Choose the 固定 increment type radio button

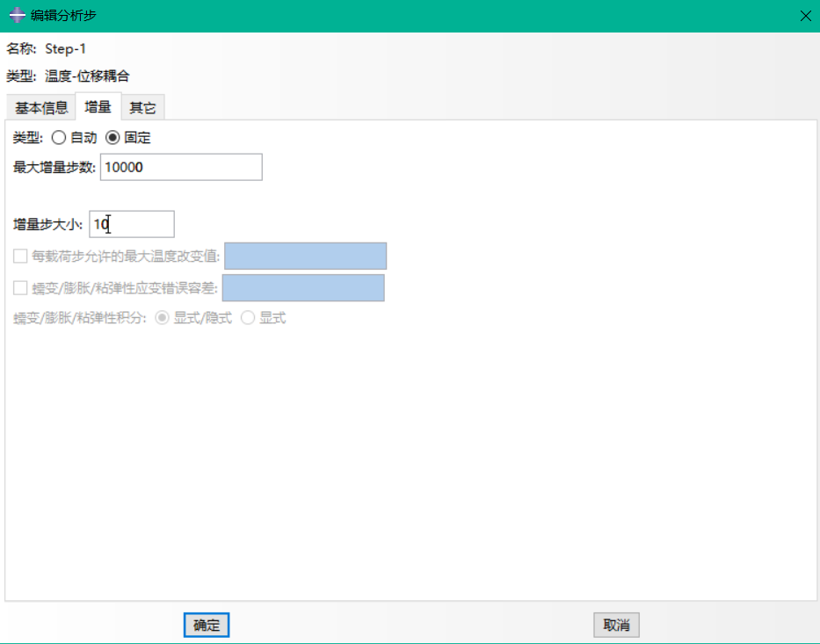pos(112,138)
